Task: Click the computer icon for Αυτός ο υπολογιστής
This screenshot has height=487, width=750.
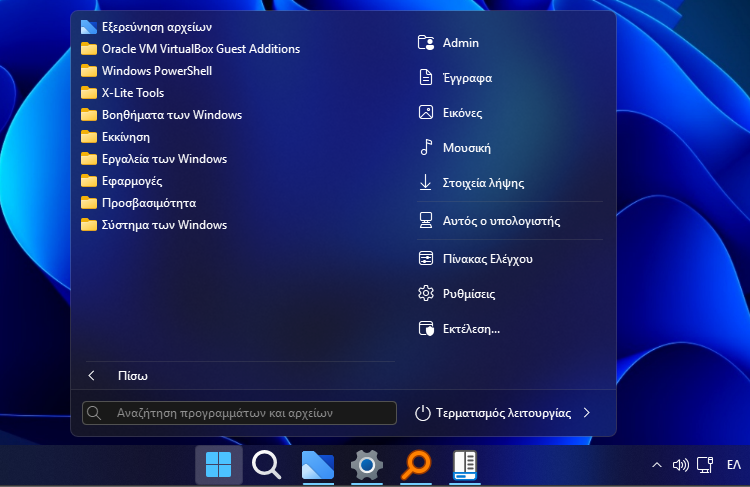Action: (x=426, y=220)
